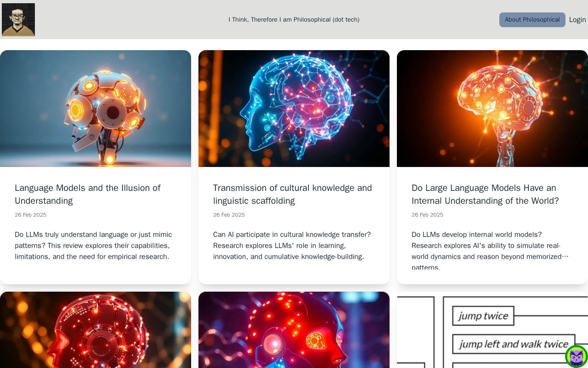
Task: Click the date under 'Transmission of cultural knowledge'
Action: click(x=229, y=215)
